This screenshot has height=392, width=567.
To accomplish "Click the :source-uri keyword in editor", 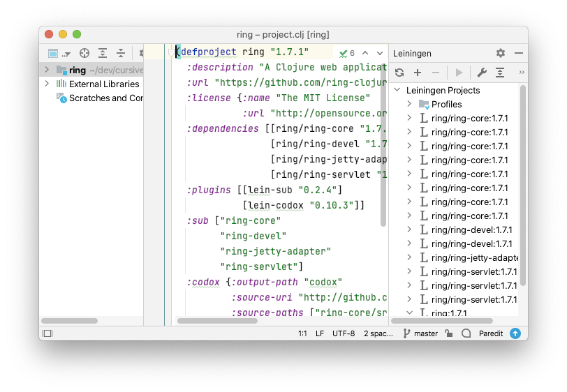I will (262, 297).
